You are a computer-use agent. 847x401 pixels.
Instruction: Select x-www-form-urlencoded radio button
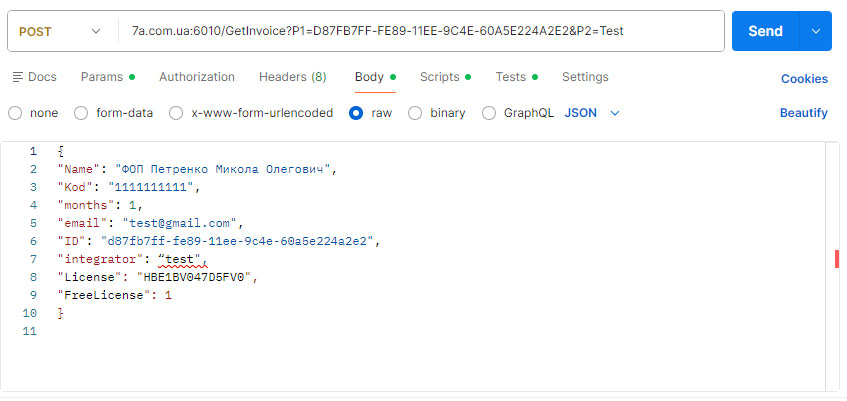click(x=177, y=113)
